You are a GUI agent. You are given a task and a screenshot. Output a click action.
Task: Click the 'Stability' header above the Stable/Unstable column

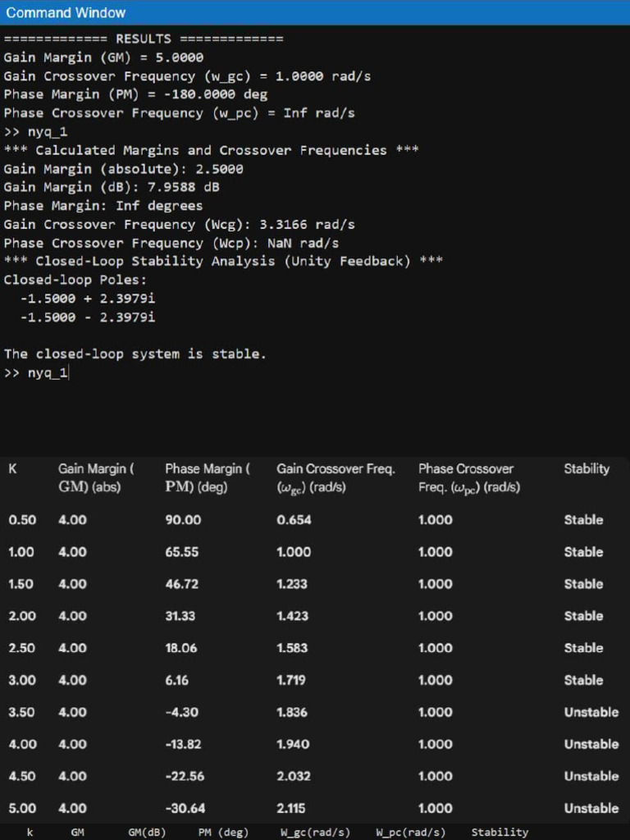click(587, 468)
